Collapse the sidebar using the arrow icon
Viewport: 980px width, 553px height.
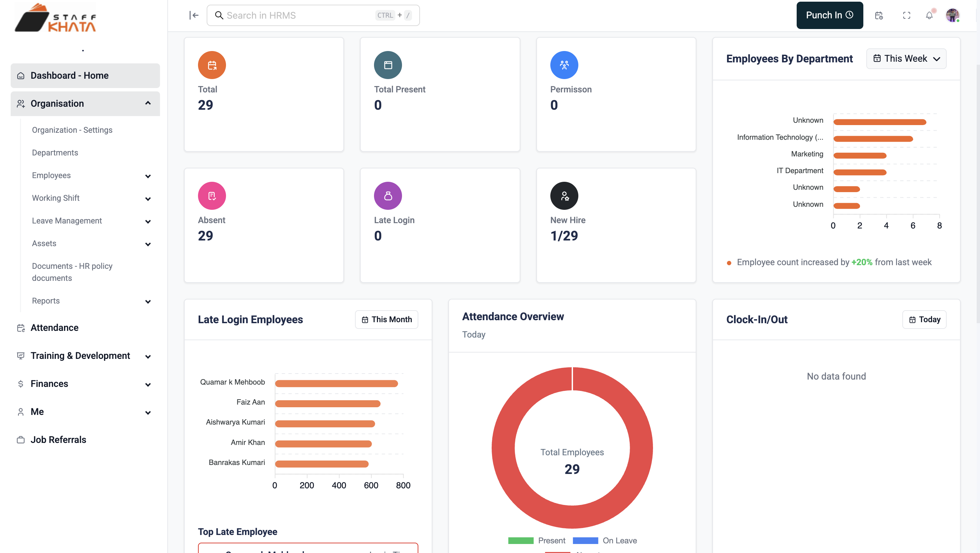(194, 15)
